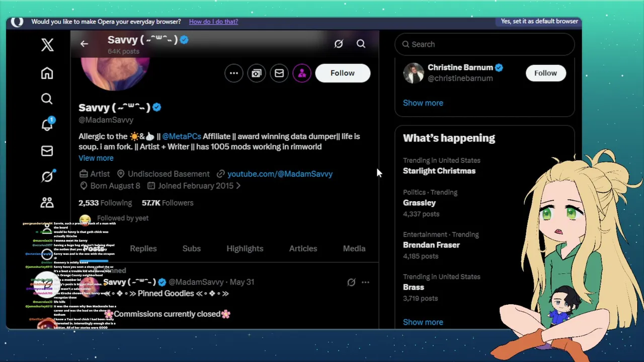This screenshot has height=362, width=644.
Task: View 2,533 Following list
Action: (x=105, y=203)
